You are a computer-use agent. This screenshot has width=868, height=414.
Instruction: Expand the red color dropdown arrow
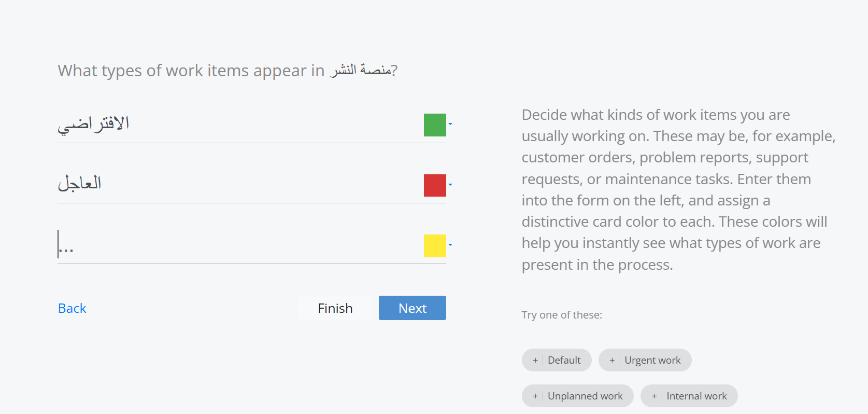[x=450, y=185]
